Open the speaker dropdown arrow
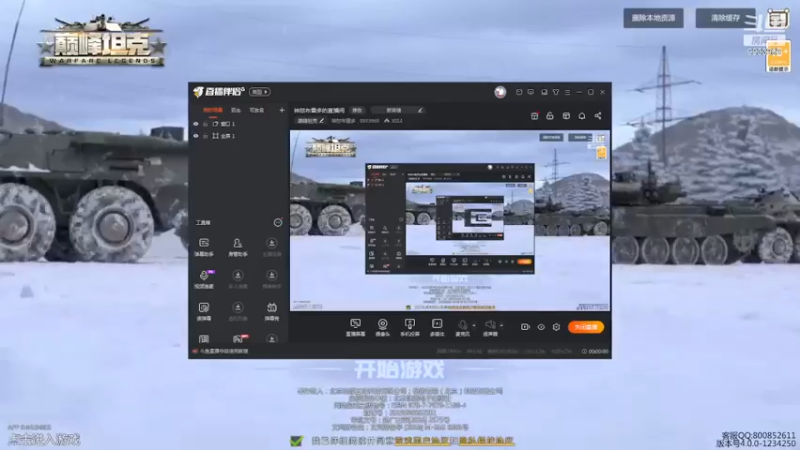This screenshot has width=800, height=450. tap(502, 325)
